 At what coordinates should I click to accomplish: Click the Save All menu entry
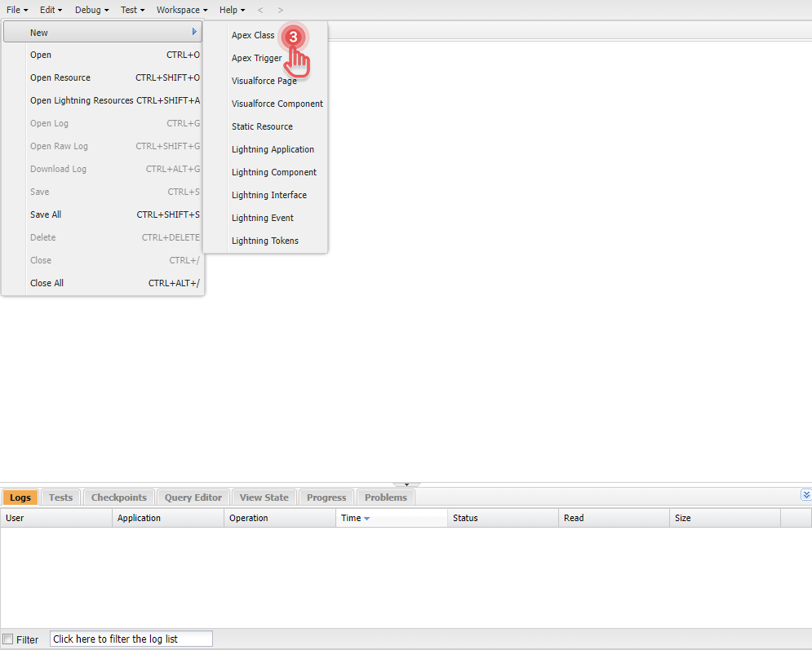click(x=46, y=214)
